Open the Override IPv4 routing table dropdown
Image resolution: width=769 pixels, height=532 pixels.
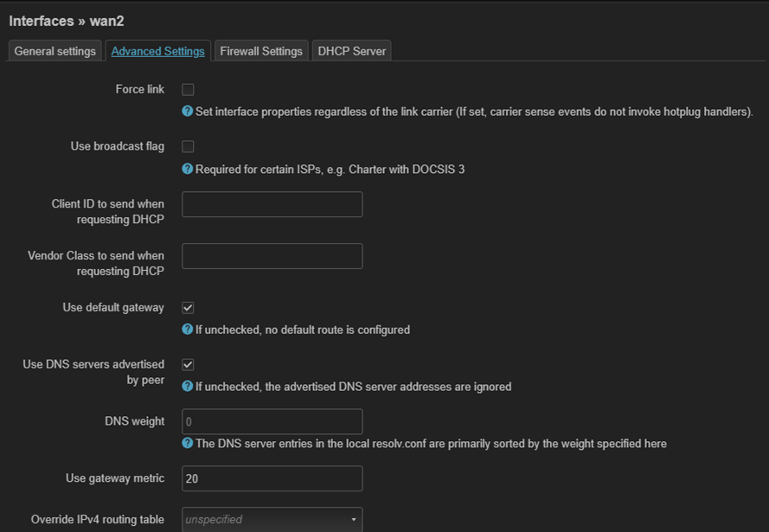click(x=272, y=519)
